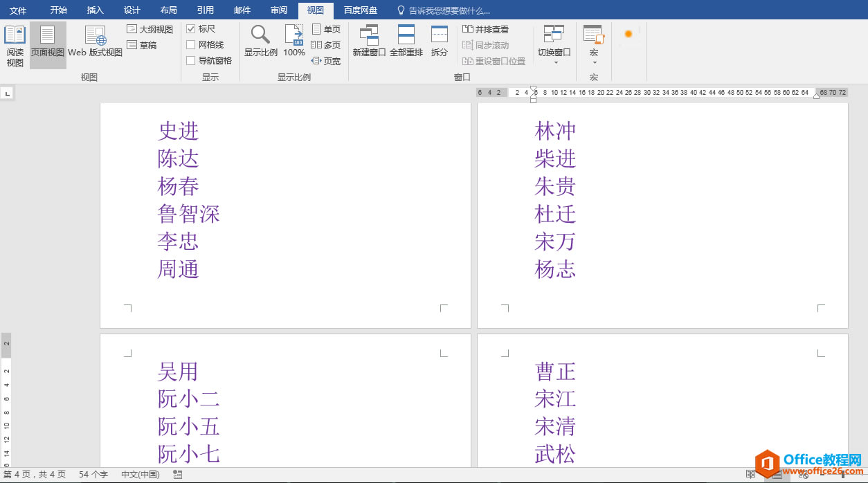The image size is (868, 483).
Task: Click the 宏 macros icon
Action: point(594,34)
